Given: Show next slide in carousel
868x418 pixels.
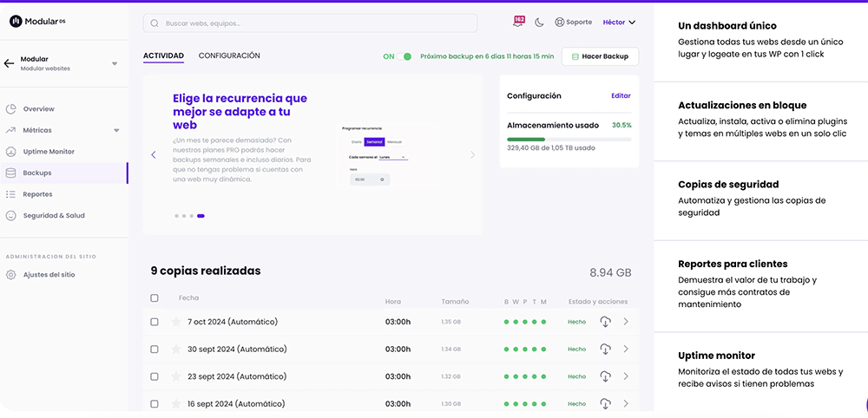Looking at the screenshot, I should [472, 155].
